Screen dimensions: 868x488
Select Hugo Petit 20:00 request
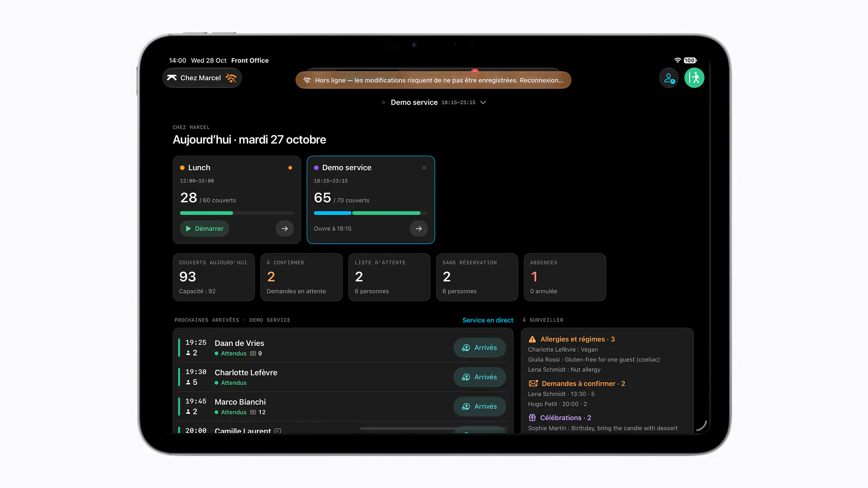557,404
